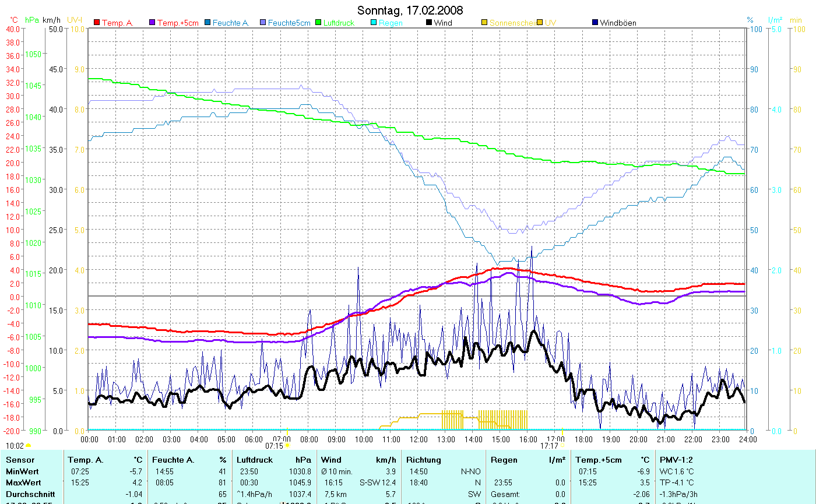Click the red Temp. A. legend swatch
The width and height of the screenshot is (816, 504).
coord(97,23)
